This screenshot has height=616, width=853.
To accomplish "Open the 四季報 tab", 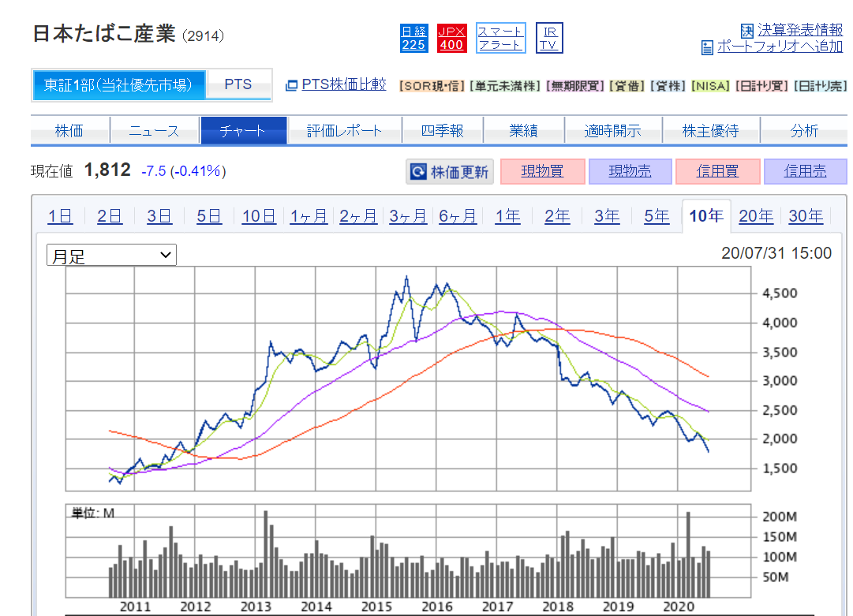I will click(x=442, y=130).
